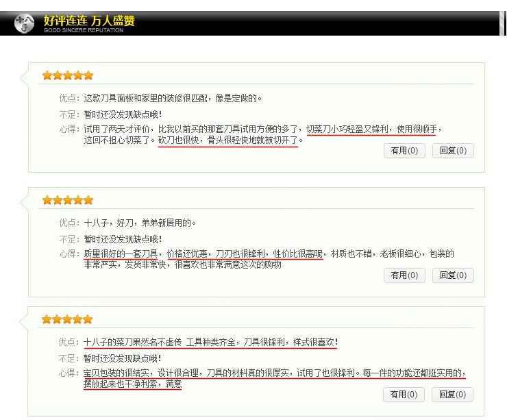Image resolution: width=507 pixels, height=420 pixels.
Task: Click 暂时还没发现缺点哦 in first review
Action: click(x=123, y=114)
